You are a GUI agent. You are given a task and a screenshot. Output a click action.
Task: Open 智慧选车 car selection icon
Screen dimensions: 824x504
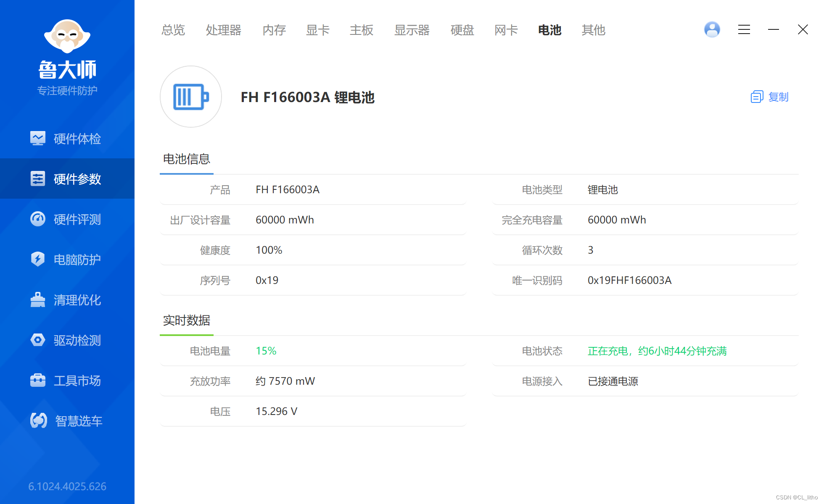(39, 420)
